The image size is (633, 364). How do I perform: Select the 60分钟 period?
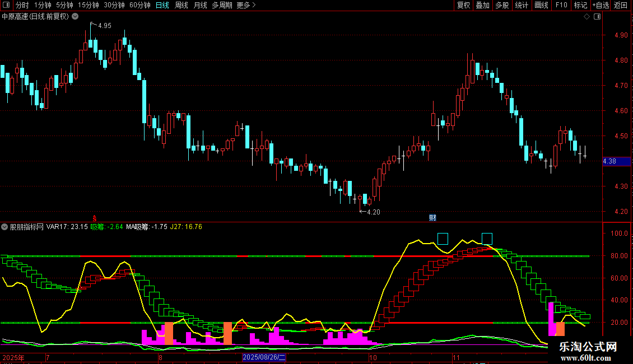pos(140,5)
